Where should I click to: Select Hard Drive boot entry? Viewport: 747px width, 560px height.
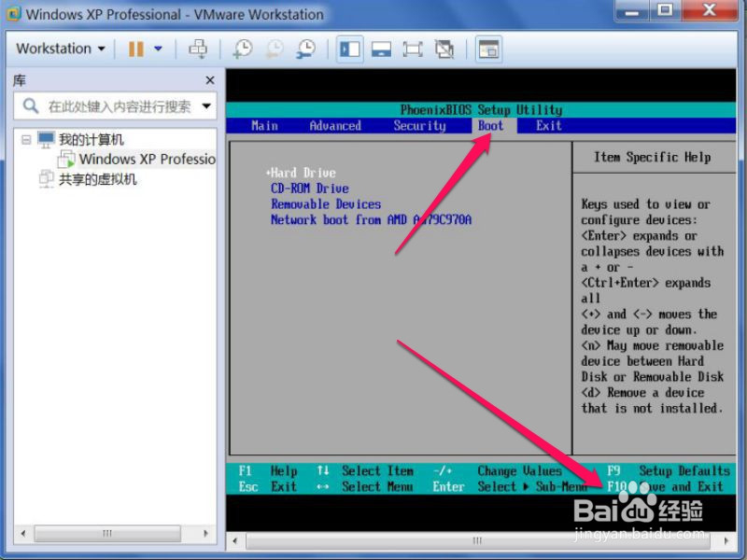pos(301,173)
